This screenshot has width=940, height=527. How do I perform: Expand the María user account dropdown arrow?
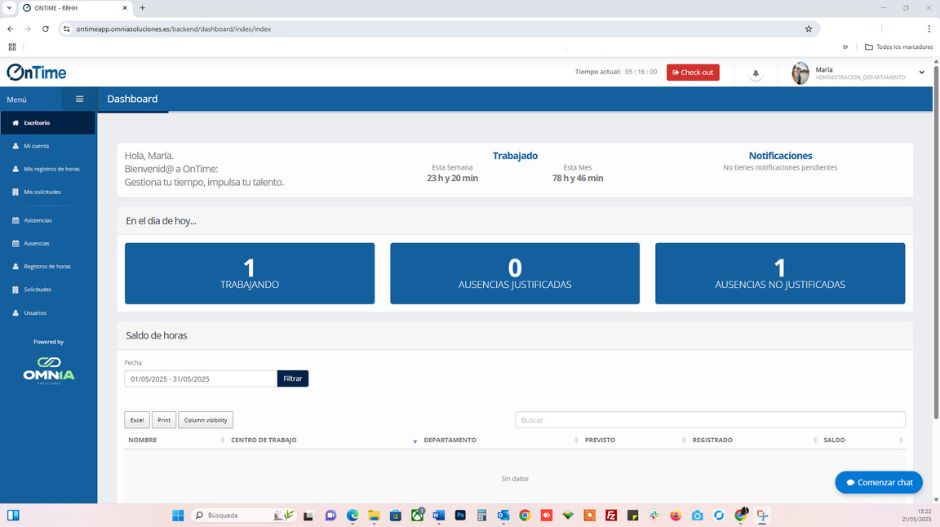(921, 72)
